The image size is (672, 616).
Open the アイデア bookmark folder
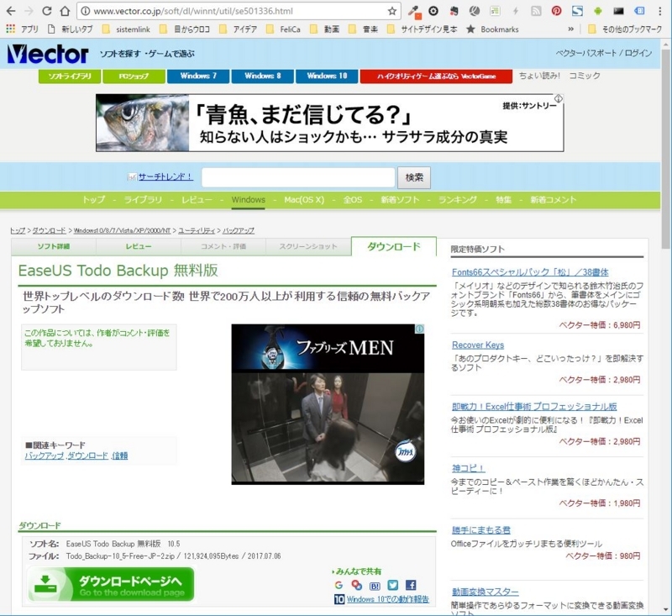(x=238, y=29)
